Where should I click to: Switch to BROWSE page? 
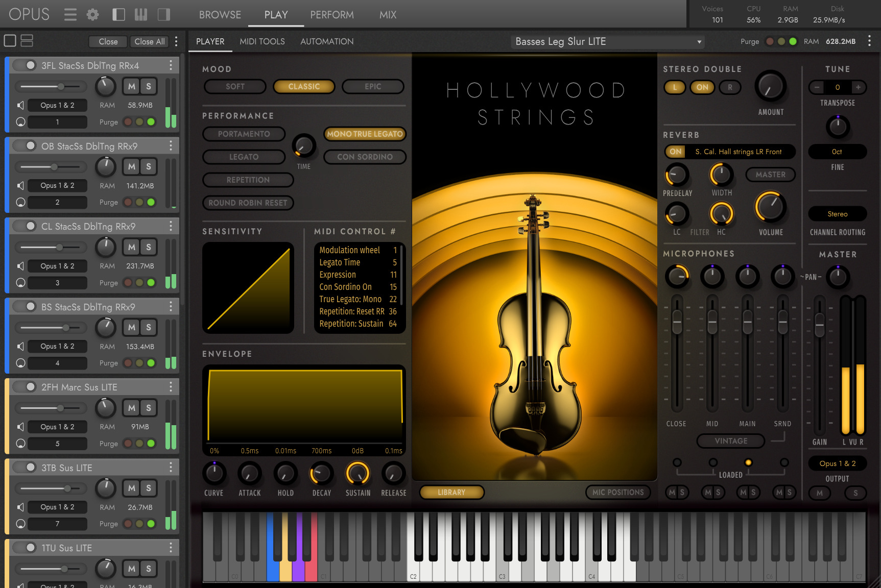click(x=220, y=15)
